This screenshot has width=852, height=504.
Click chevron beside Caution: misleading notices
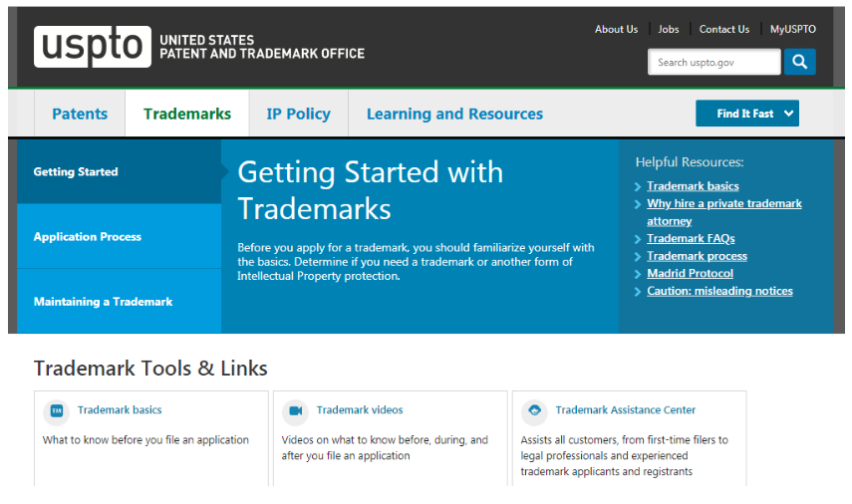[x=638, y=292]
